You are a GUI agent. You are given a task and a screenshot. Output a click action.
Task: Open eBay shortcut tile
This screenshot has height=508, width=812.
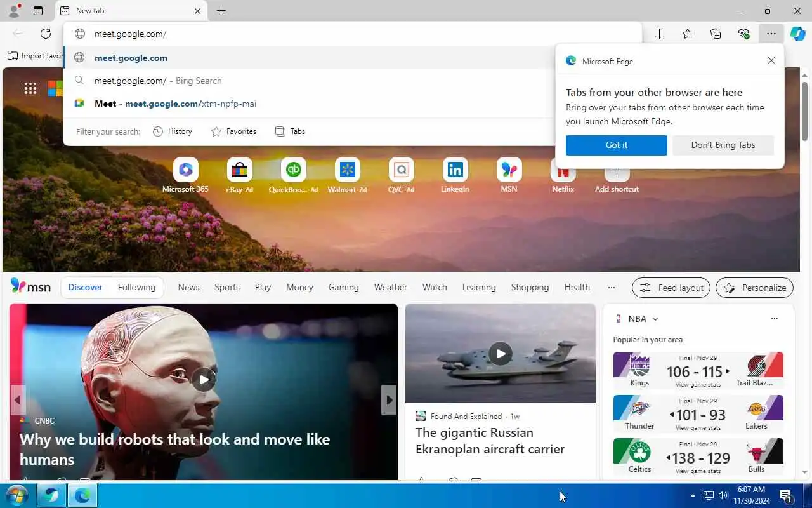pyautogui.click(x=239, y=175)
